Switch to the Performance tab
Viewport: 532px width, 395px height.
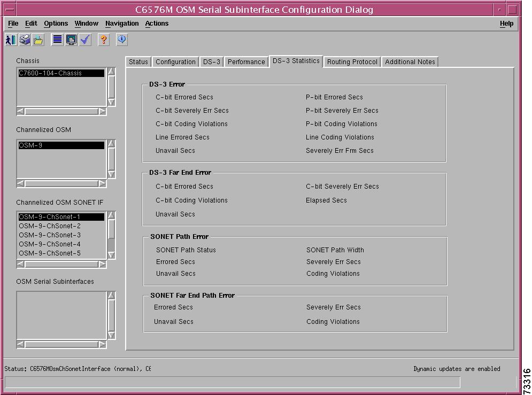pos(246,61)
